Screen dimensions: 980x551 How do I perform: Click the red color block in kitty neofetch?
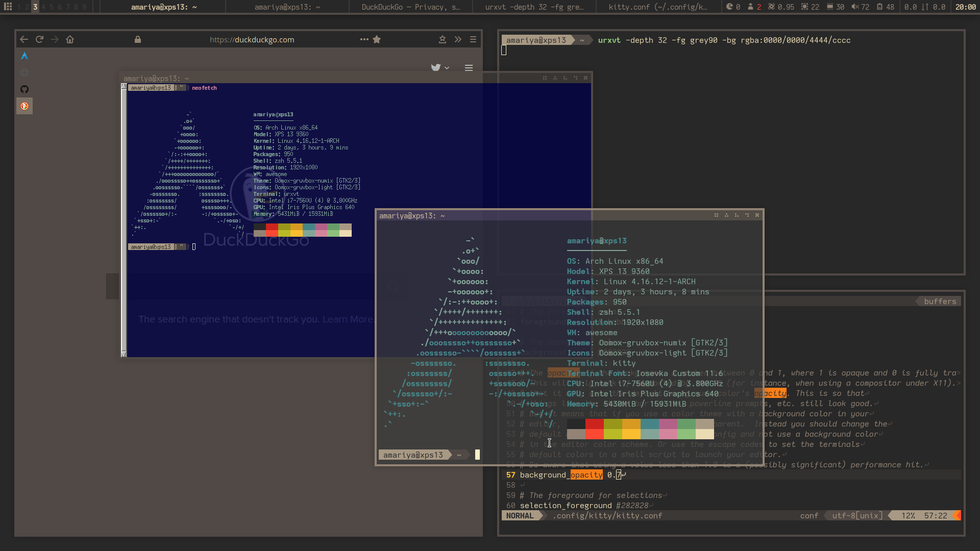594,424
